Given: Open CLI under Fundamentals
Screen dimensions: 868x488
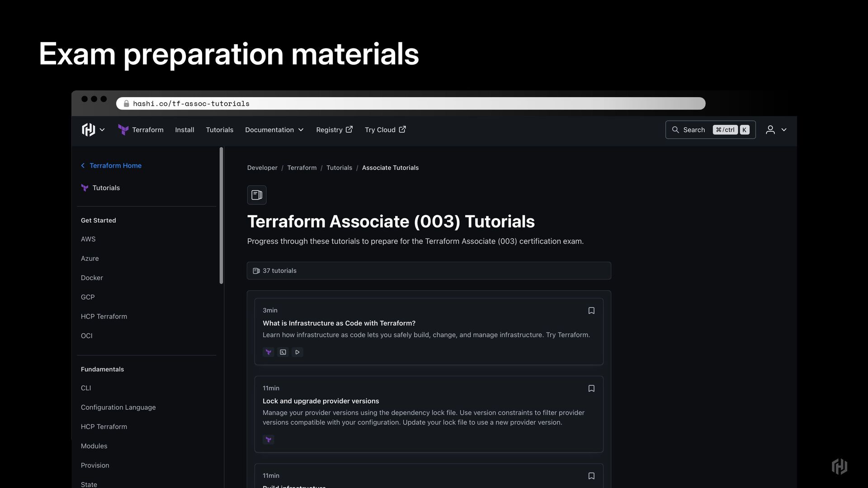Looking at the screenshot, I should pyautogui.click(x=86, y=388).
